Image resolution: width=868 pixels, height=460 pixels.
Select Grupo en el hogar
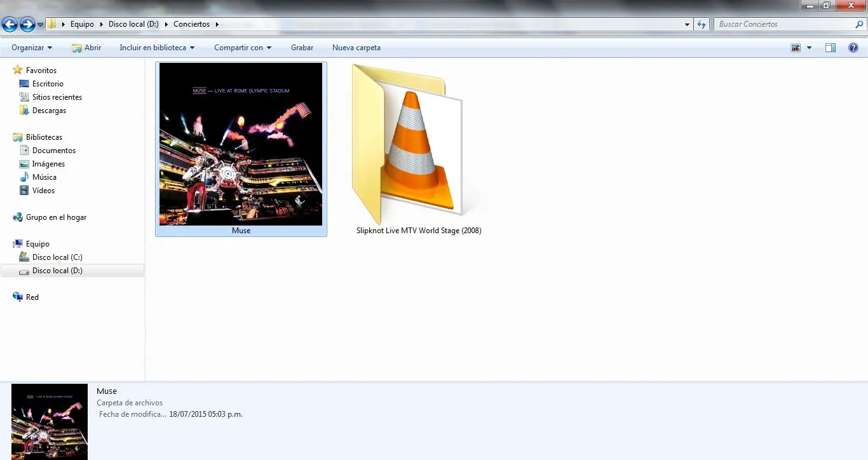(56, 217)
